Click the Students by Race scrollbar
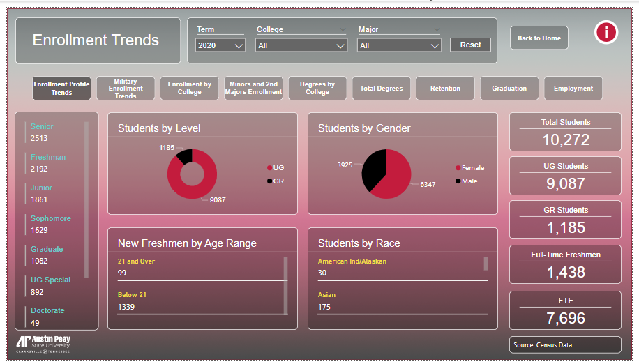 486,264
